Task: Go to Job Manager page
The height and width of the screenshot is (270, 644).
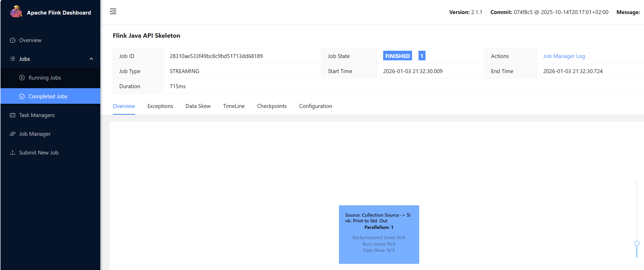Action: [x=50, y=134]
